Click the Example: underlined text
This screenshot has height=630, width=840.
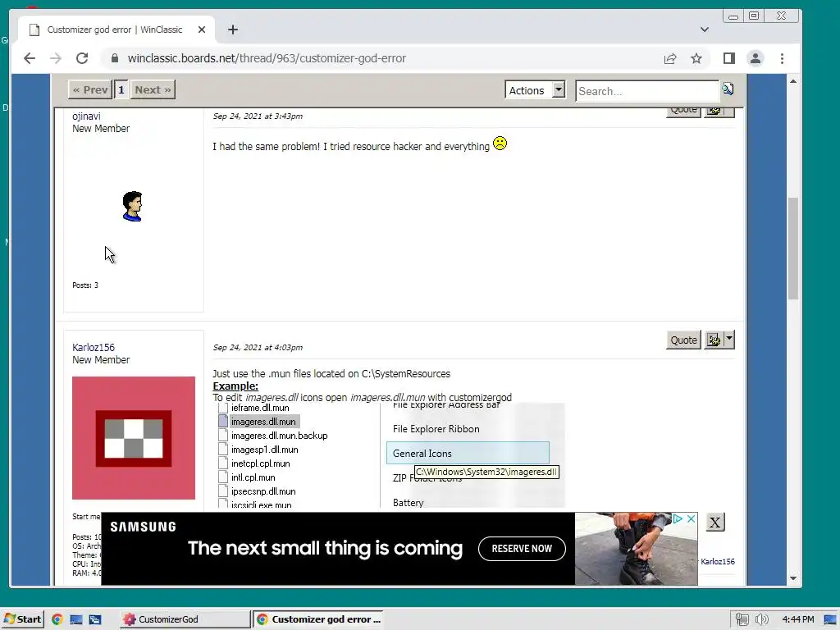pos(235,386)
